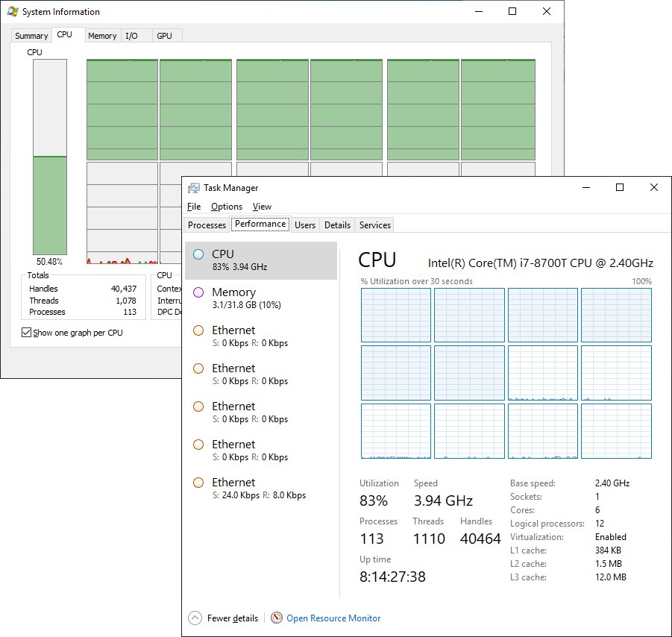Viewport: 672px width, 637px height.
Task: Click the Threads value 1,078
Action: (125, 301)
